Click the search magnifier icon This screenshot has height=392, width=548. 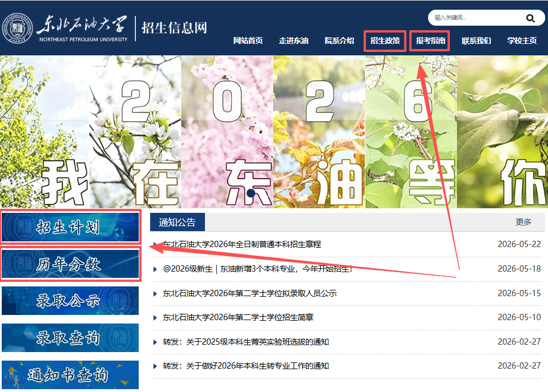(x=530, y=18)
